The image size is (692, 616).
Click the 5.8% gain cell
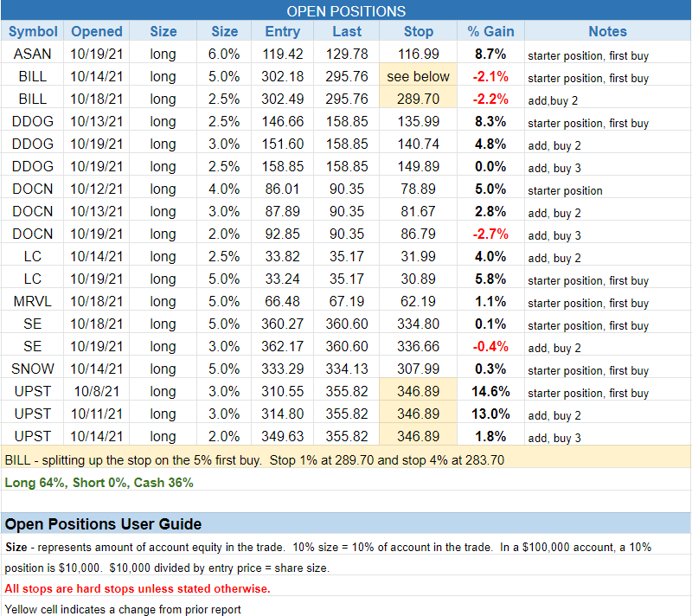490,279
